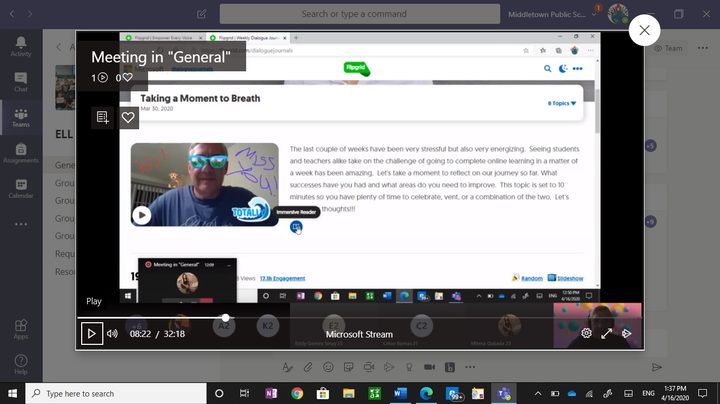Click Type here to search box
The height and width of the screenshot is (404, 720).
(116, 393)
